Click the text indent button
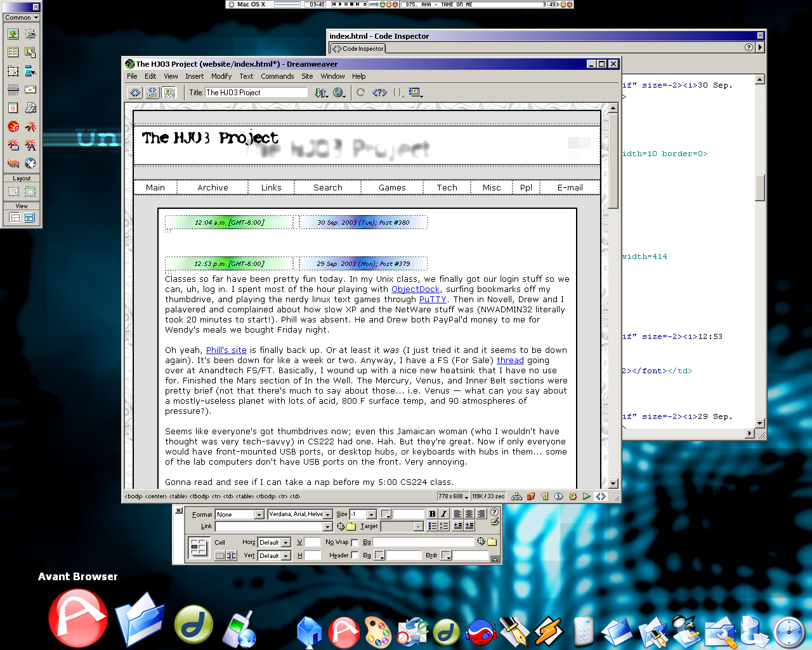 [469, 526]
